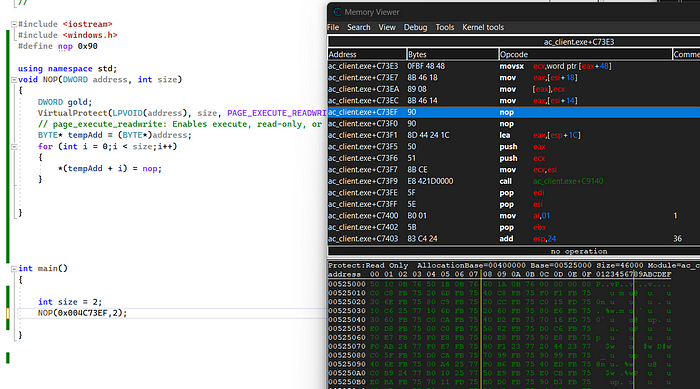Collapse the int main function block

coord(14,269)
